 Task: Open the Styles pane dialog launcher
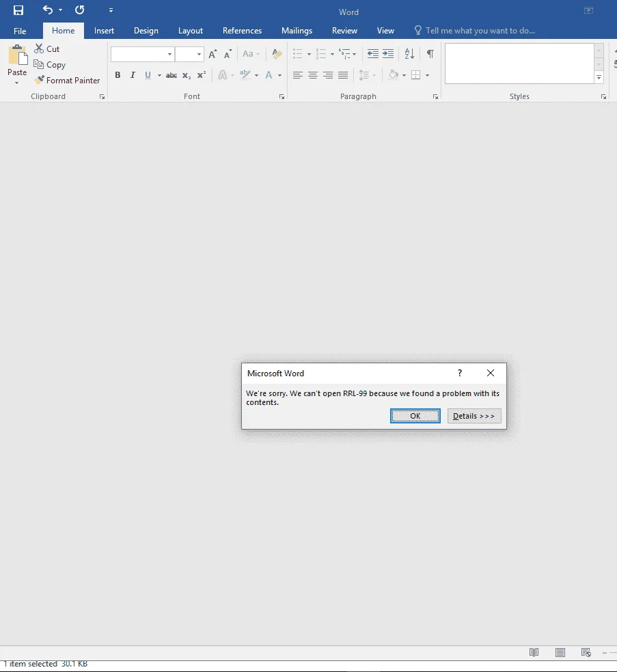tap(603, 97)
